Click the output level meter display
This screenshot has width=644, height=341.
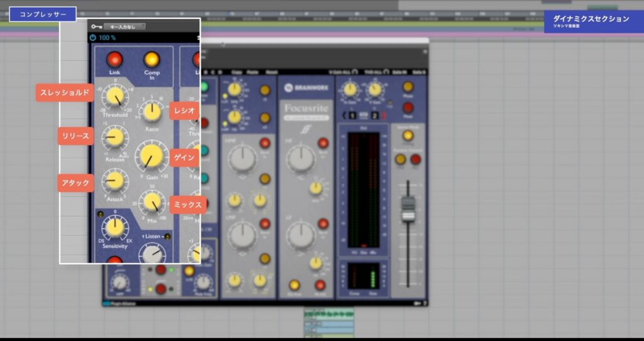363,190
